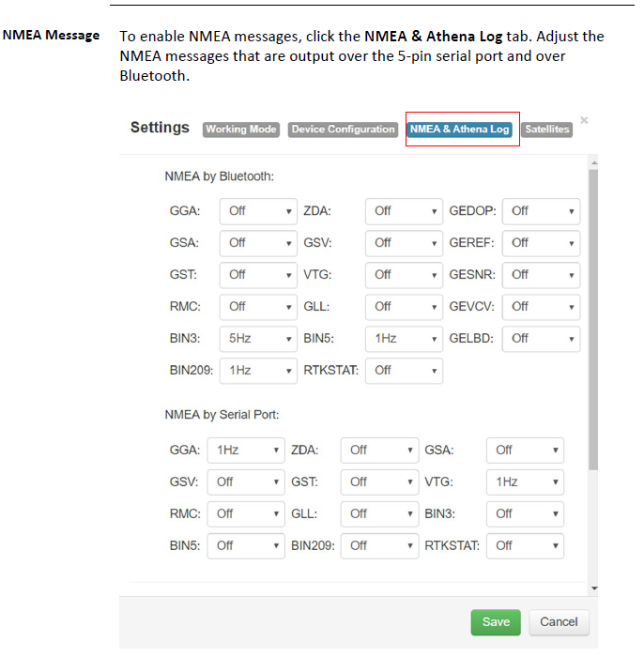Open the Serial Port RTKSTAT dropdown

point(525,545)
